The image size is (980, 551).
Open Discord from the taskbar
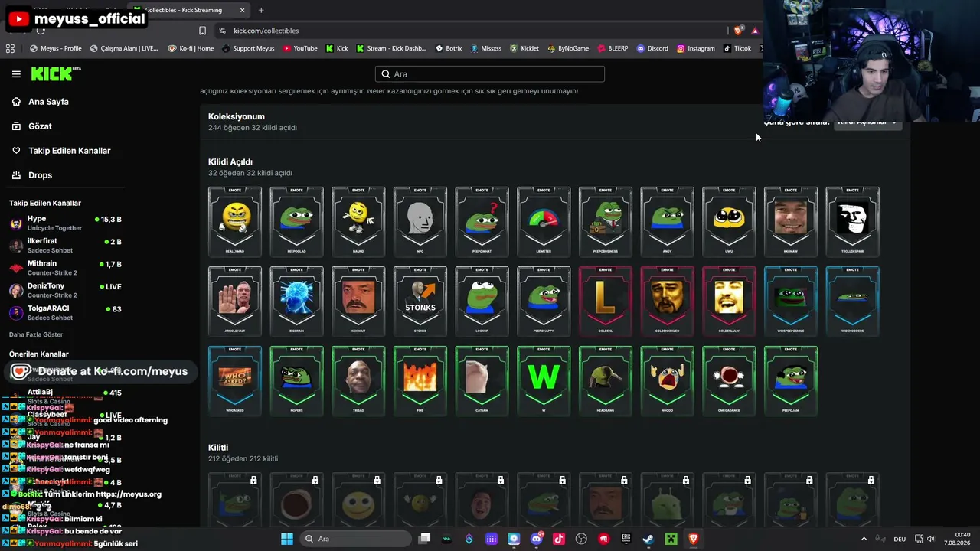pyautogui.click(x=536, y=539)
